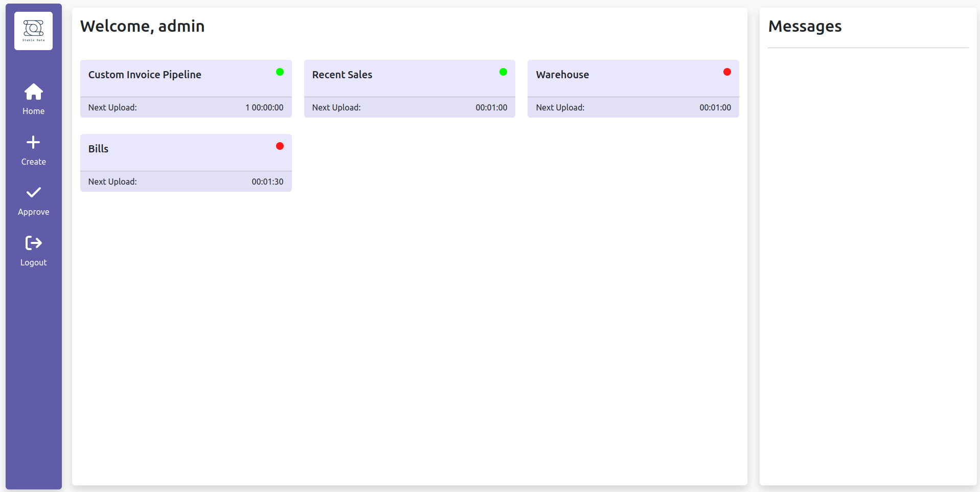This screenshot has width=980, height=492.
Task: Click Next Upload label on Custom Invoice Pipeline
Action: click(x=112, y=107)
